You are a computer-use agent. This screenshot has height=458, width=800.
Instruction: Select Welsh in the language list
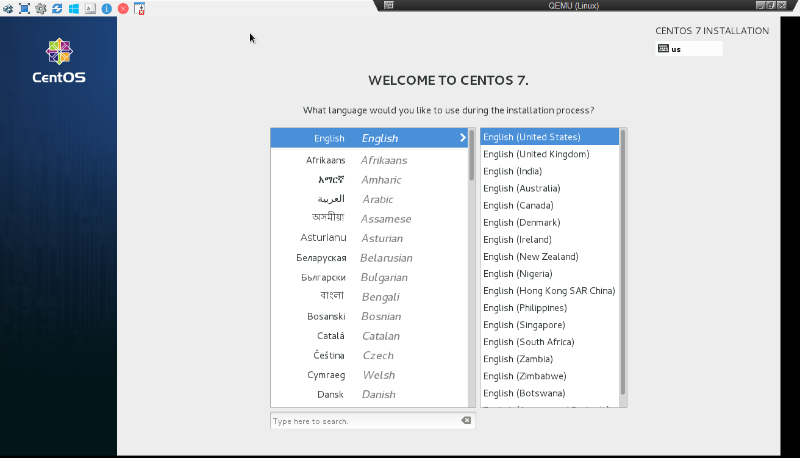[369, 375]
